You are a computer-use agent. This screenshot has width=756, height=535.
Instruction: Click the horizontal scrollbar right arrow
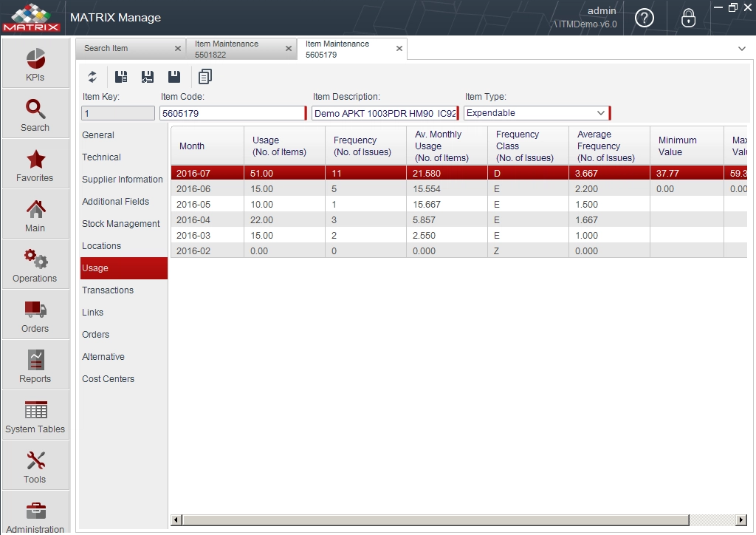coord(741,519)
